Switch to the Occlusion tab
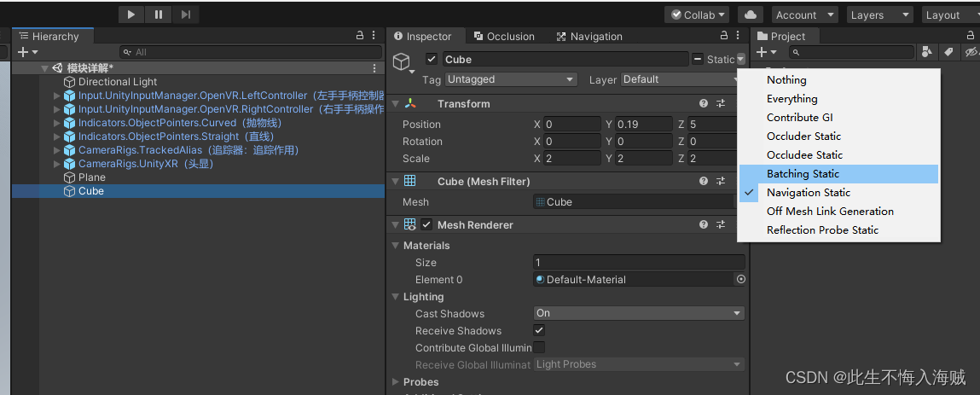The height and width of the screenshot is (395, 980). [x=504, y=36]
